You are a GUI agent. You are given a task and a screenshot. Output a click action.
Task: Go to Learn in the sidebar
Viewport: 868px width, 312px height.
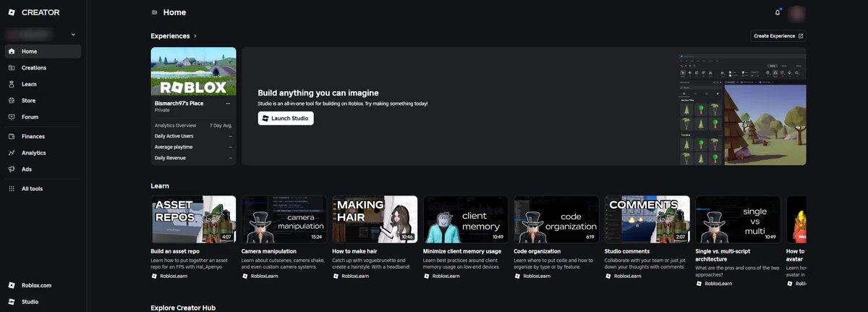(x=43, y=84)
